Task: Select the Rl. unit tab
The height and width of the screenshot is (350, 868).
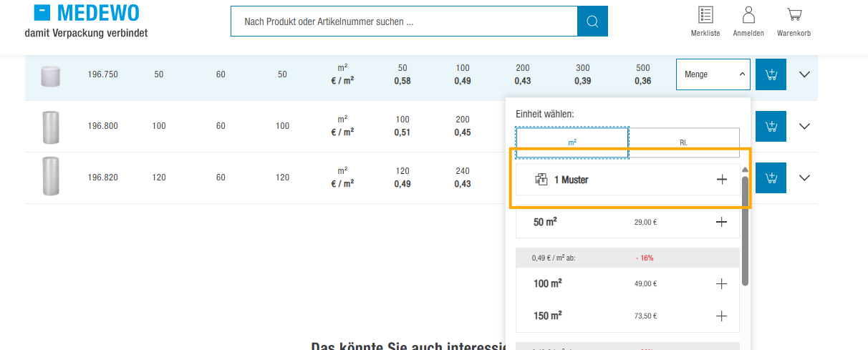Action: pyautogui.click(x=684, y=142)
